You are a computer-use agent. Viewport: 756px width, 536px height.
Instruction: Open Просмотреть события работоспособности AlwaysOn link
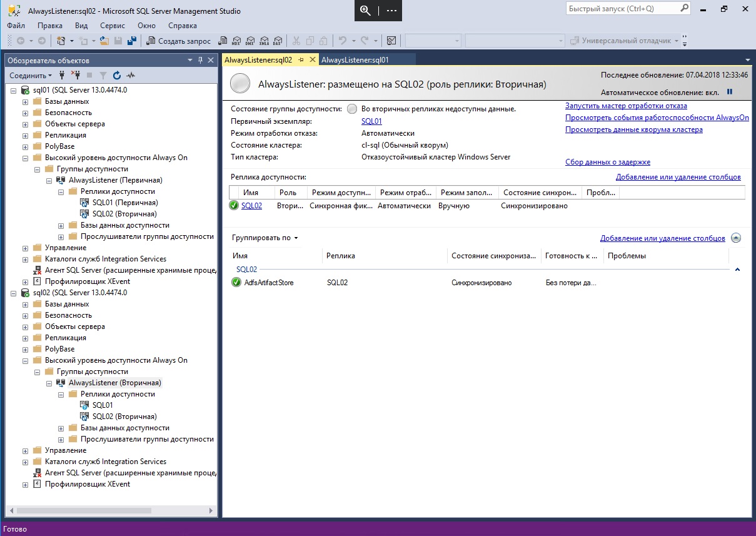coord(657,118)
